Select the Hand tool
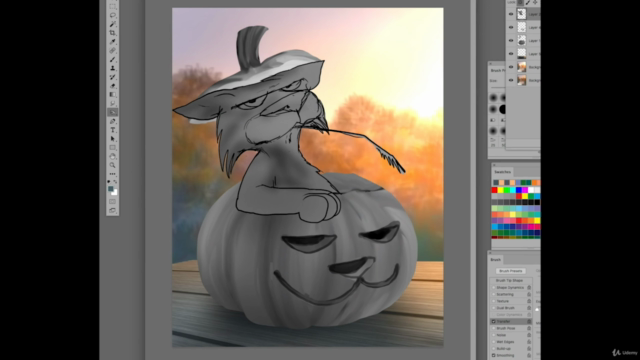The image size is (640, 360). click(x=113, y=156)
